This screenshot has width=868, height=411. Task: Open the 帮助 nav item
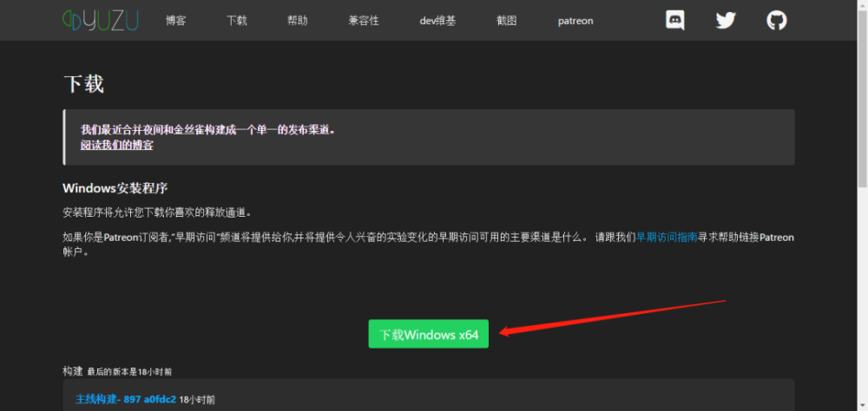[x=297, y=21]
